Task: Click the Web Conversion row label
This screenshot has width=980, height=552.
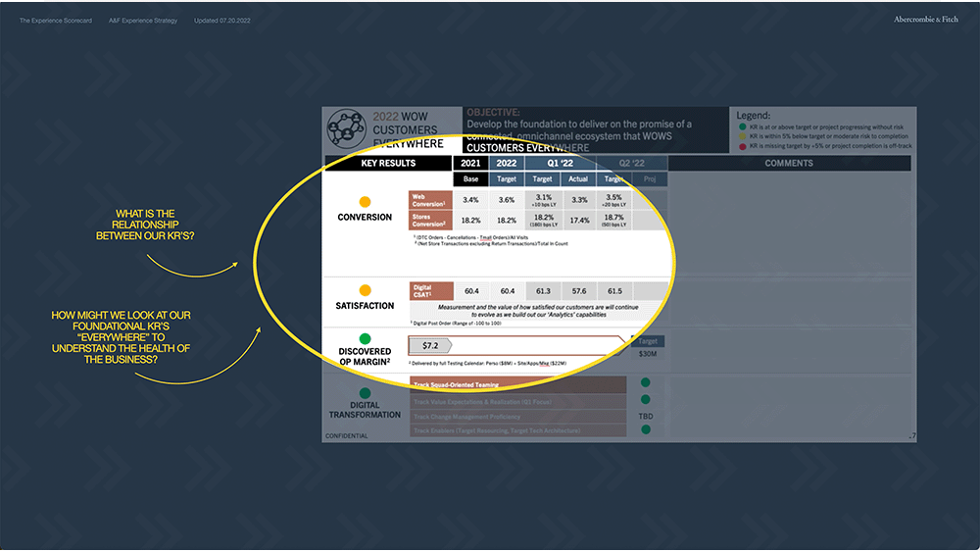Action: [x=430, y=200]
